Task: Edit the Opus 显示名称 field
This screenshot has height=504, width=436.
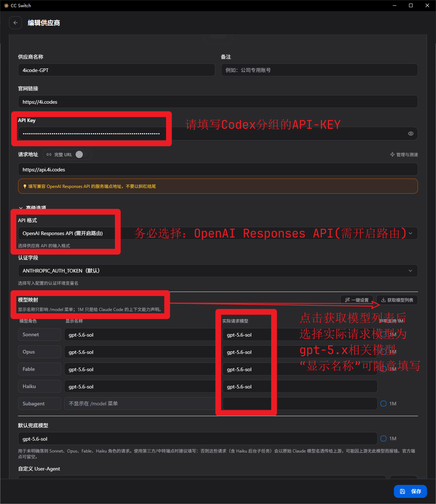Action: (x=141, y=352)
